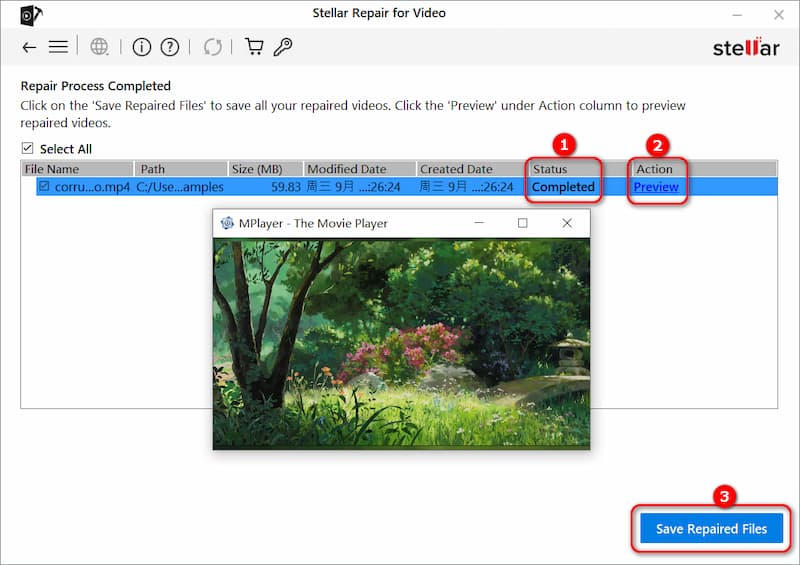This screenshot has height=565, width=800.
Task: Click the size value 59.83
Action: click(x=286, y=187)
